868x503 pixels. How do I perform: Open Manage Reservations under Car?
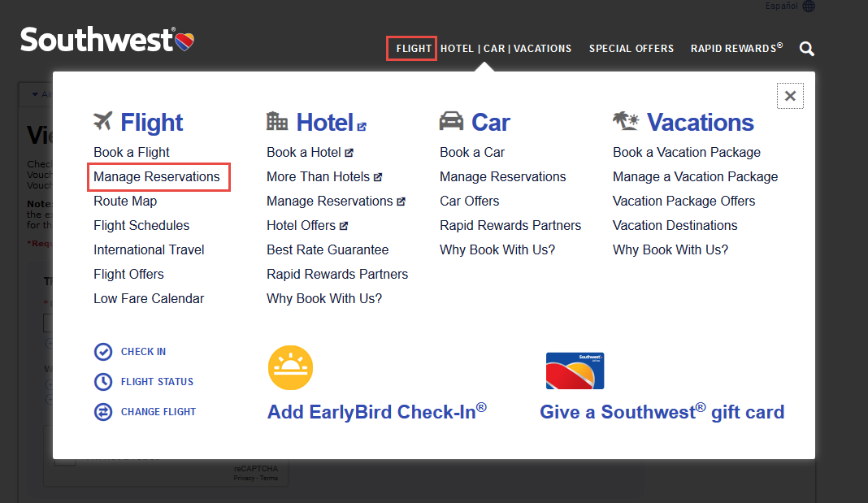(502, 176)
